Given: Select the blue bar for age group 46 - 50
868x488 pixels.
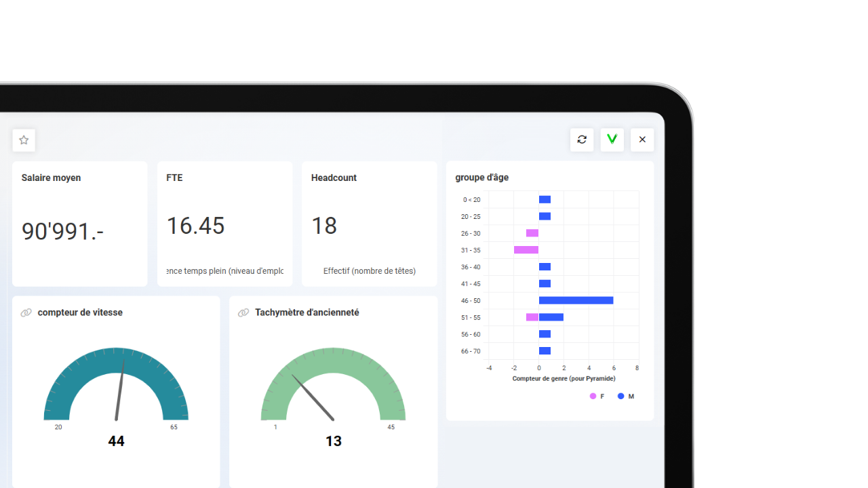Looking at the screenshot, I should coord(576,300).
